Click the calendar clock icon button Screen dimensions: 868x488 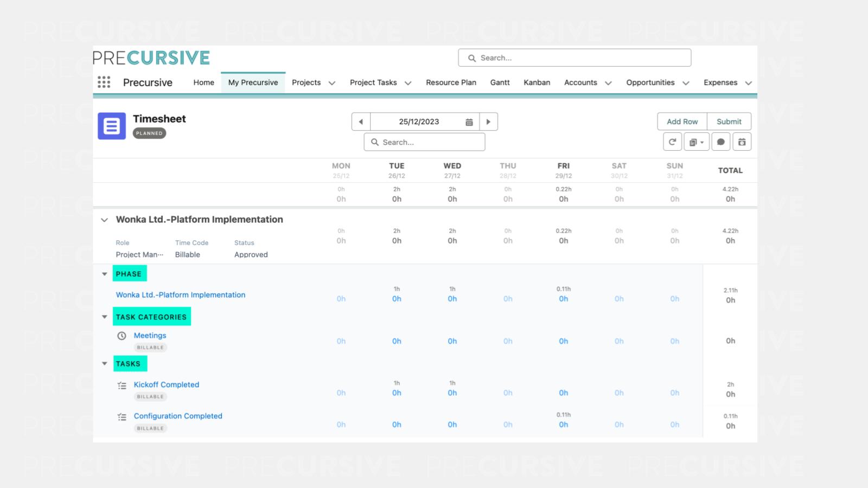742,142
